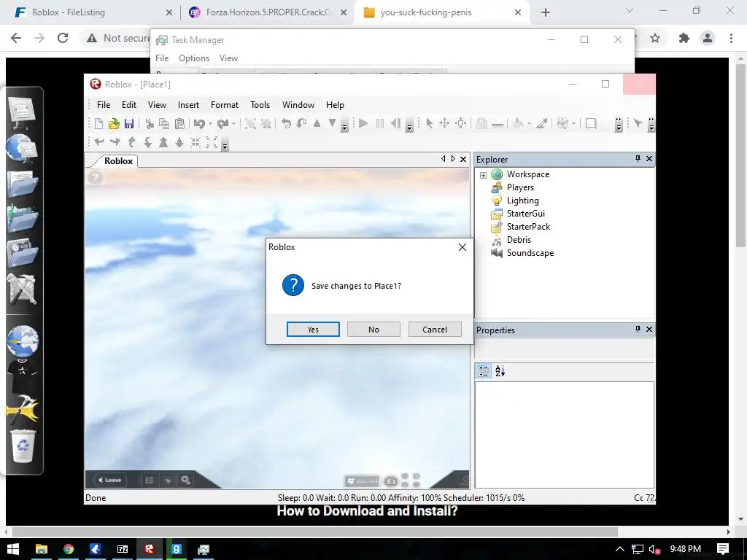
Task: Select Lighting in the Explorer
Action: click(522, 201)
